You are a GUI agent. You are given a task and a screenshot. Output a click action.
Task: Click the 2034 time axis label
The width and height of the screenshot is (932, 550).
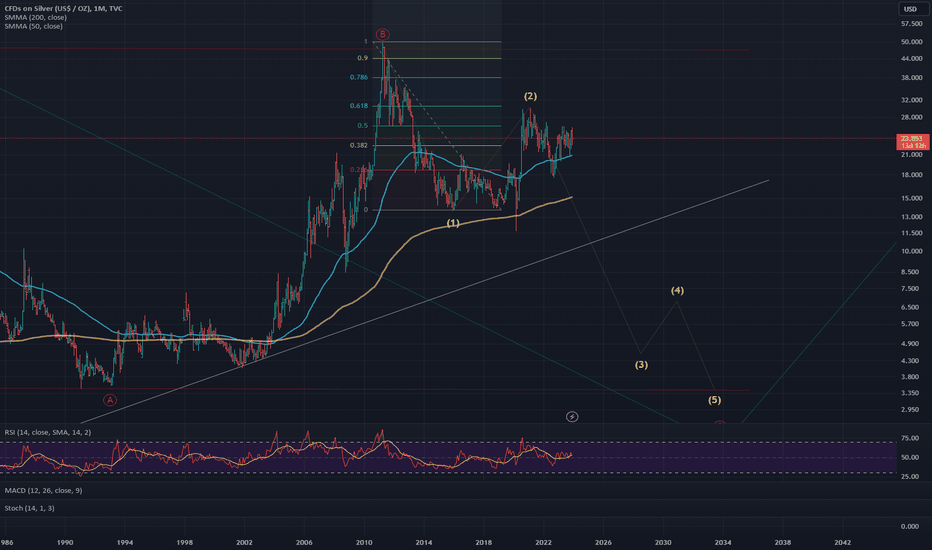(x=723, y=542)
